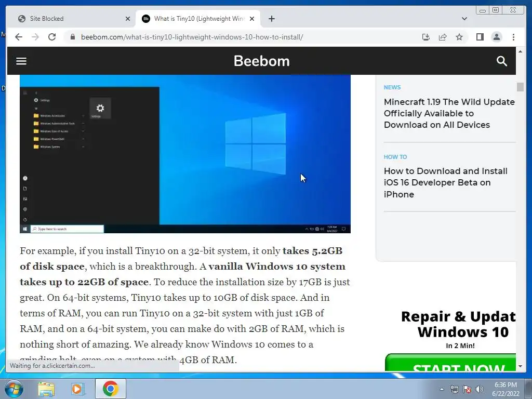Go back to the previous page
The width and height of the screenshot is (532, 399).
[19, 37]
